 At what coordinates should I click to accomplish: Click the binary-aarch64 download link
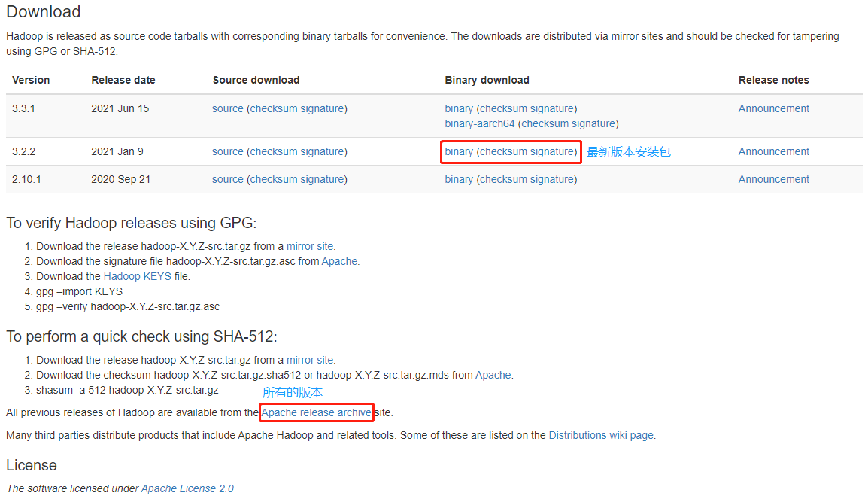pyautogui.click(x=480, y=123)
